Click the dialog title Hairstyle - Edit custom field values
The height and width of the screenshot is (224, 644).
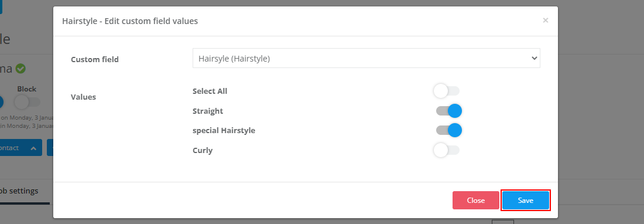130,21
